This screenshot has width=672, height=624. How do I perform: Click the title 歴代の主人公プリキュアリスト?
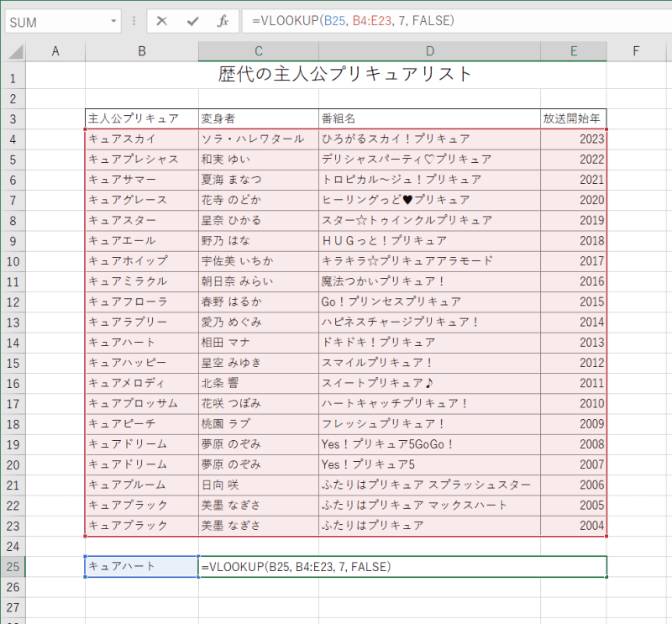pyautogui.click(x=345, y=74)
